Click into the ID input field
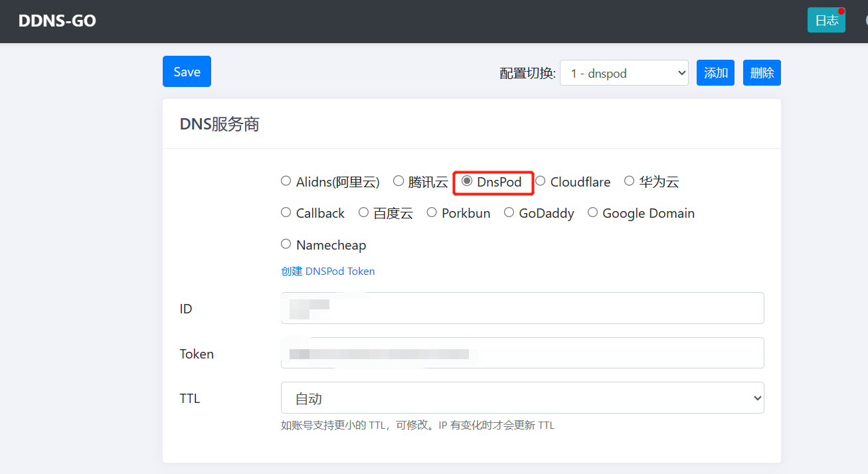Image resolution: width=868 pixels, height=474 pixels. pos(522,308)
